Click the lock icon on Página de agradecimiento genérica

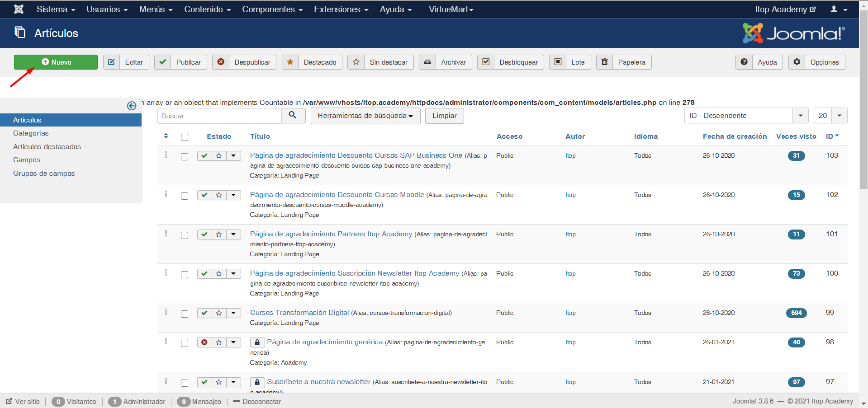(x=256, y=342)
